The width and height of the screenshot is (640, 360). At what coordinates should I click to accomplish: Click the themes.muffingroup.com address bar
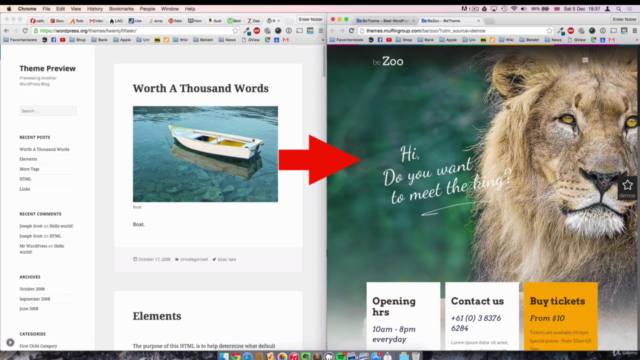pos(455,31)
